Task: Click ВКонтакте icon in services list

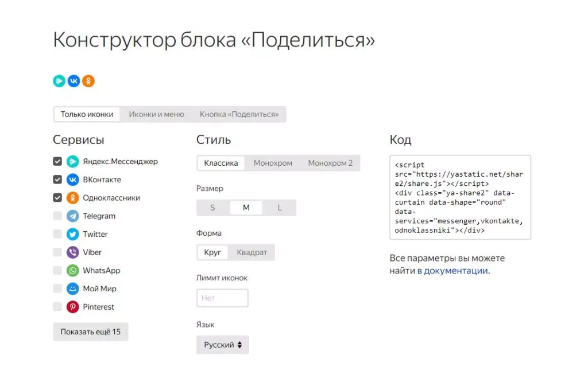Action: [x=73, y=180]
